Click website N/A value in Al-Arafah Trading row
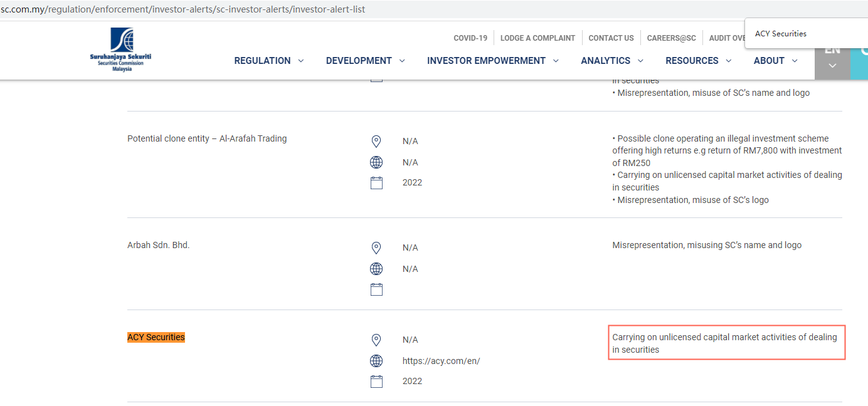This screenshot has height=406, width=868. (x=410, y=163)
